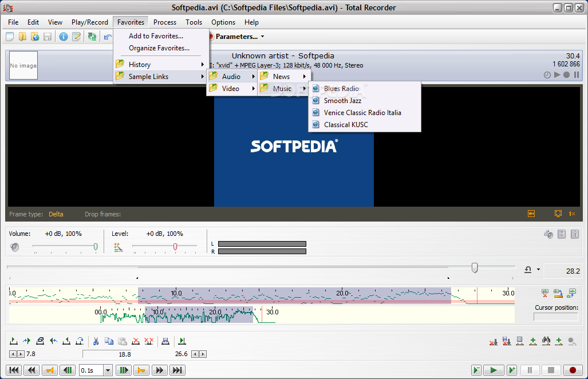This screenshot has width=588, height=379.
Task: Click the orange video frame icon left of fullscreen
Action: [531, 214]
